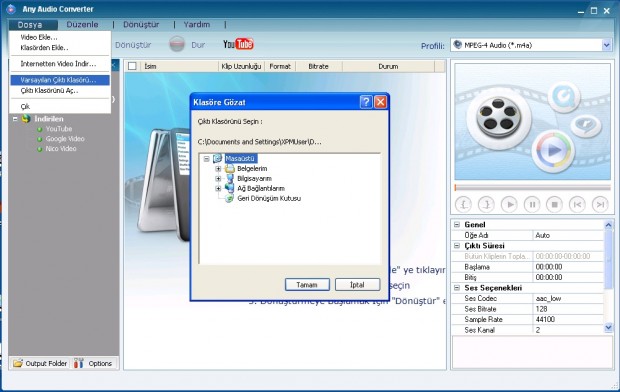Click the Dönüştür toolbar button
This screenshot has width=620, height=392.
[x=133, y=45]
